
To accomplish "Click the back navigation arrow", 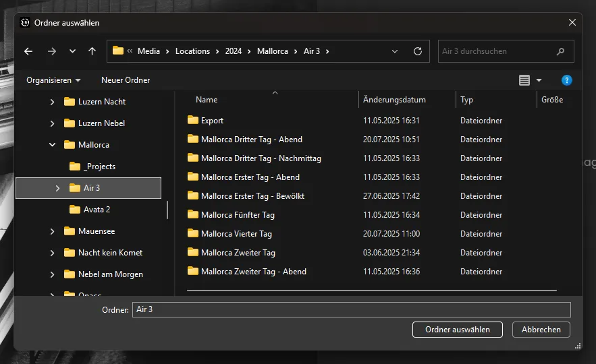I will pos(28,51).
